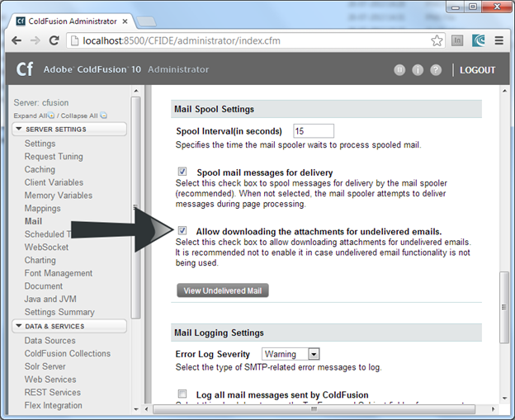Open Settings Summary in sidebar
Screen dimensions: 515x420
(59, 312)
